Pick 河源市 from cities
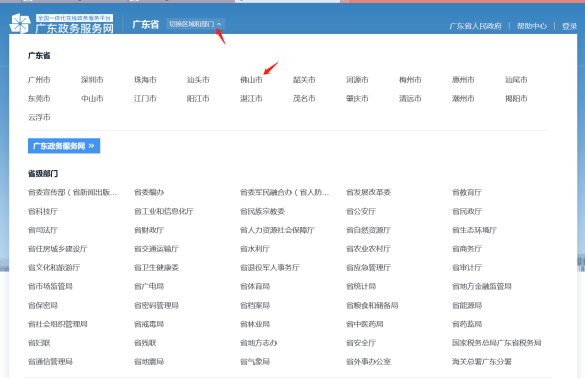This screenshot has height=379, width=585. pos(357,80)
